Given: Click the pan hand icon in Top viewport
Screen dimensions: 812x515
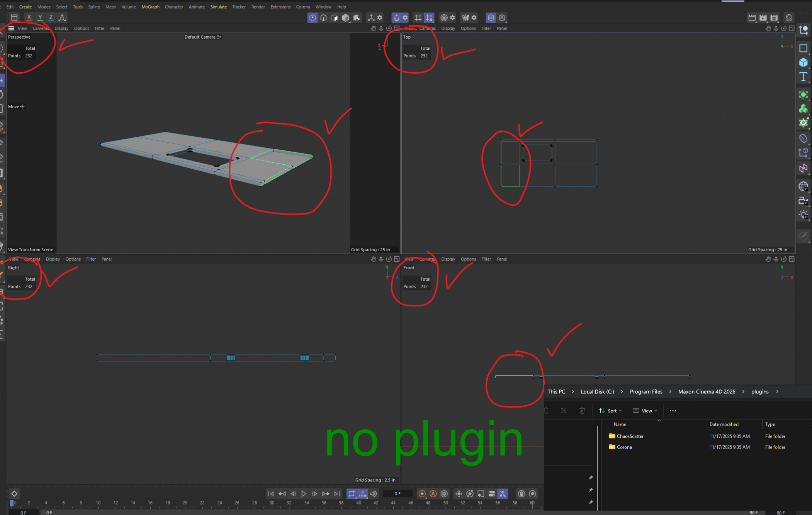Looking at the screenshot, I should click(768, 28).
